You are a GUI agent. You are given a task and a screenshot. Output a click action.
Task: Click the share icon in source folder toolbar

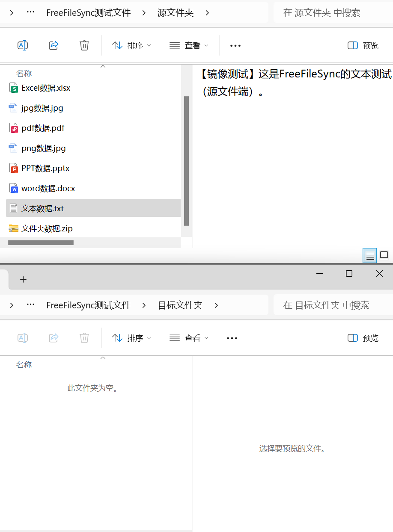click(54, 45)
